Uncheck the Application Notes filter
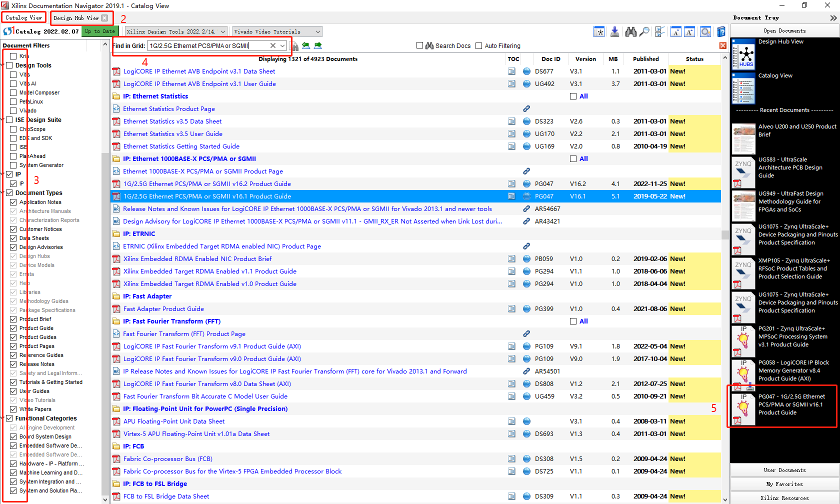 [x=13, y=202]
